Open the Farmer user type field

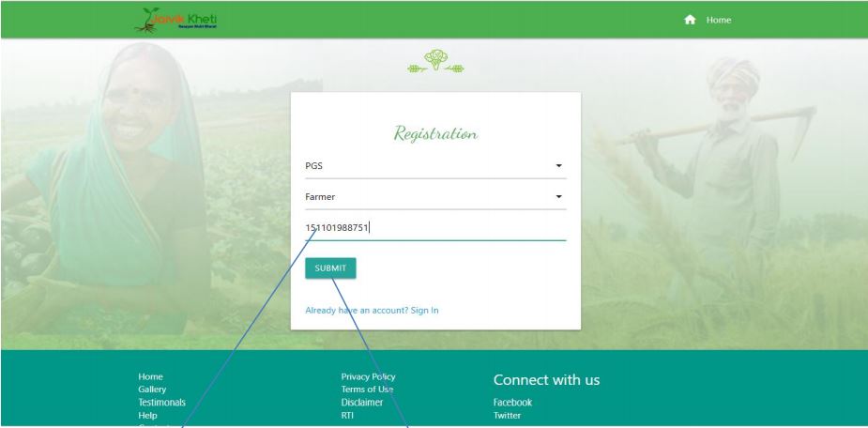(x=435, y=197)
